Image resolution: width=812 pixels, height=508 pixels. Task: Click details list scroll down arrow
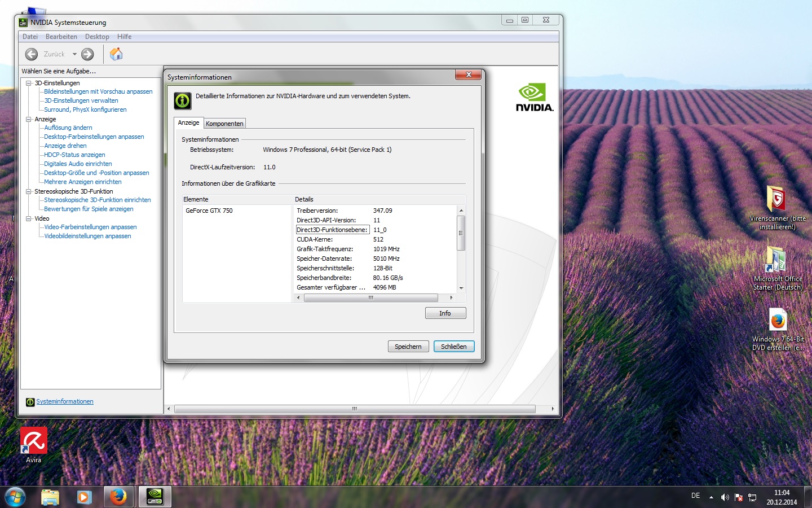[x=461, y=288]
